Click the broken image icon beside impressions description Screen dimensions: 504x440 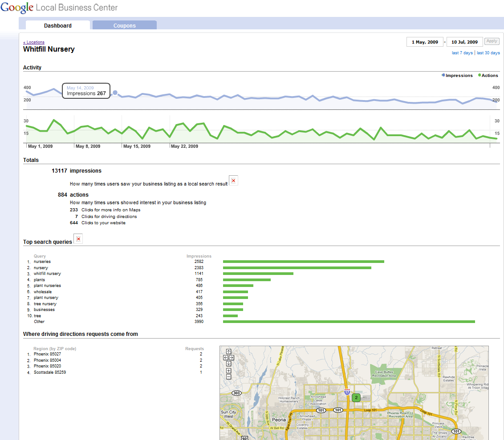233,181
